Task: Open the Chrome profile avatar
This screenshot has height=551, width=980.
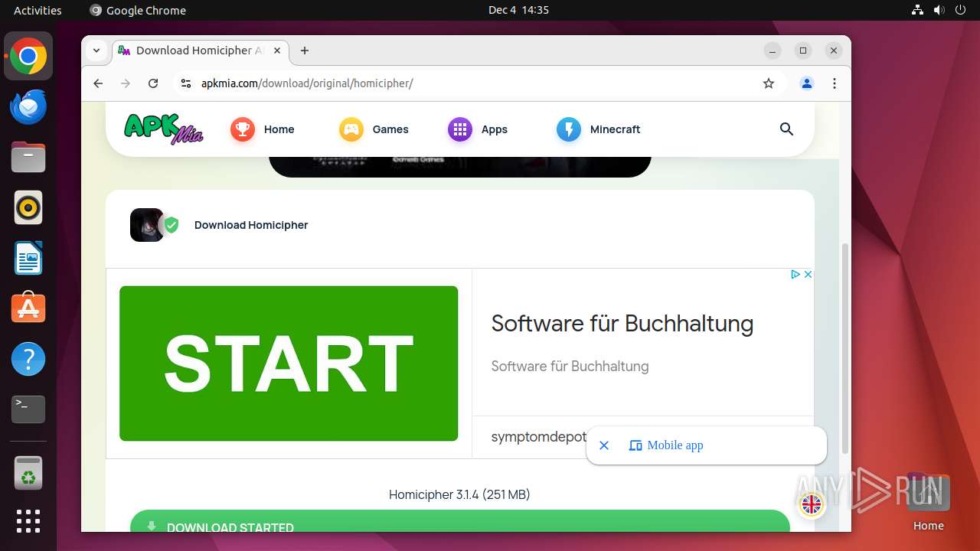Action: pyautogui.click(x=807, y=83)
